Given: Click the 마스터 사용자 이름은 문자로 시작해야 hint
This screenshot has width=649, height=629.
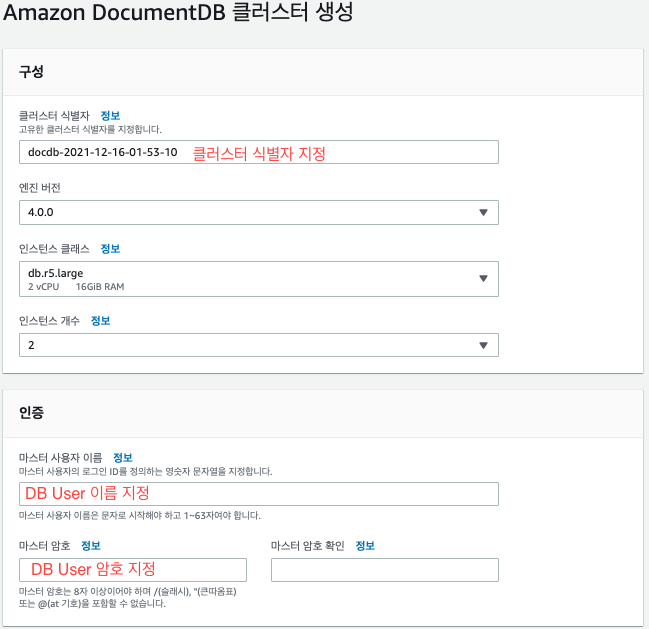Looking at the screenshot, I should pyautogui.click(x=139, y=516).
